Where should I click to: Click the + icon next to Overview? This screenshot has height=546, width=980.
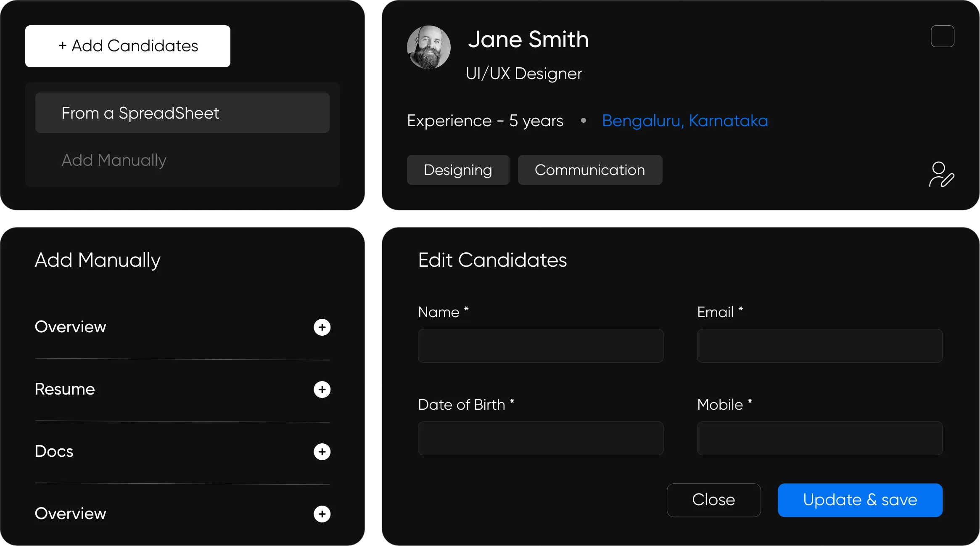coord(322,327)
